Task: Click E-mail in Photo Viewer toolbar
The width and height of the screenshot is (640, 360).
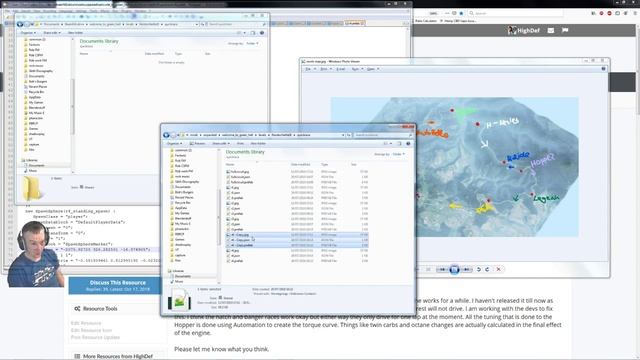Action: (341, 69)
